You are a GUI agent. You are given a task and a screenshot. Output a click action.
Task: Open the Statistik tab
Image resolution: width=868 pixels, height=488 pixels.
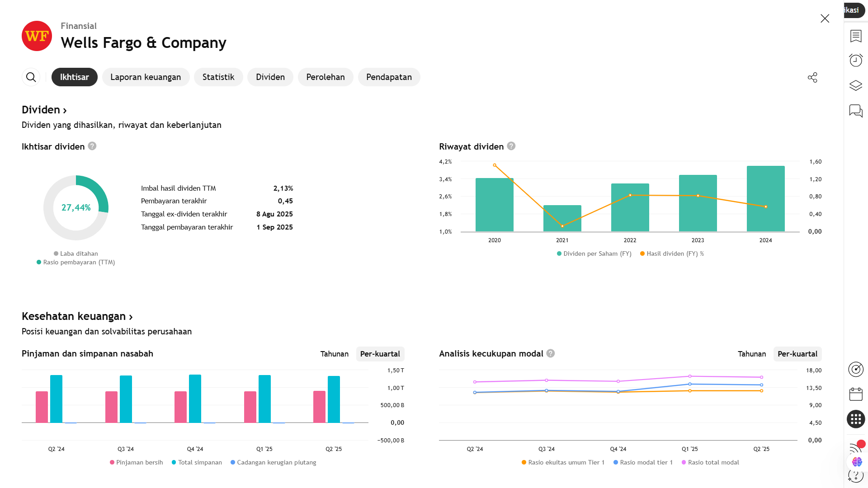[218, 77]
